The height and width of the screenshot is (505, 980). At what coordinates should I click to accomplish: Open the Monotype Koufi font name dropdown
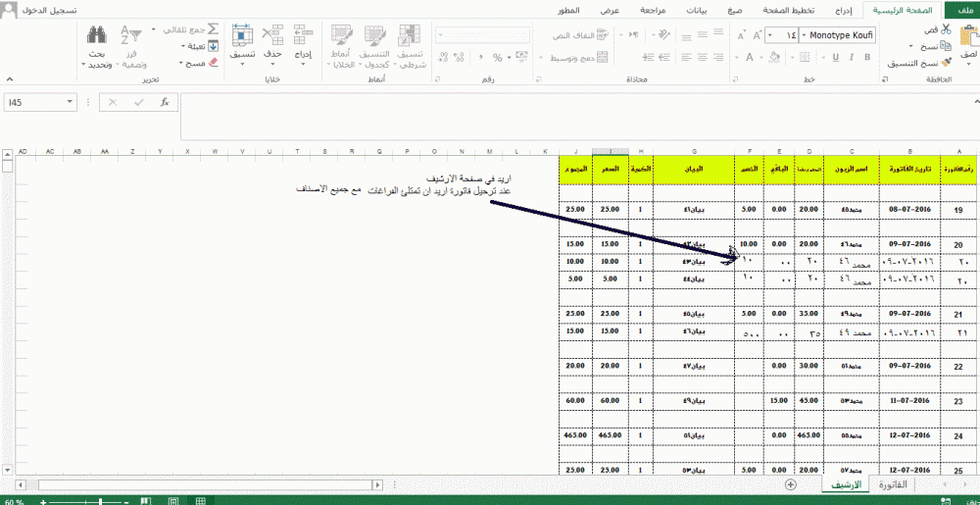point(804,35)
